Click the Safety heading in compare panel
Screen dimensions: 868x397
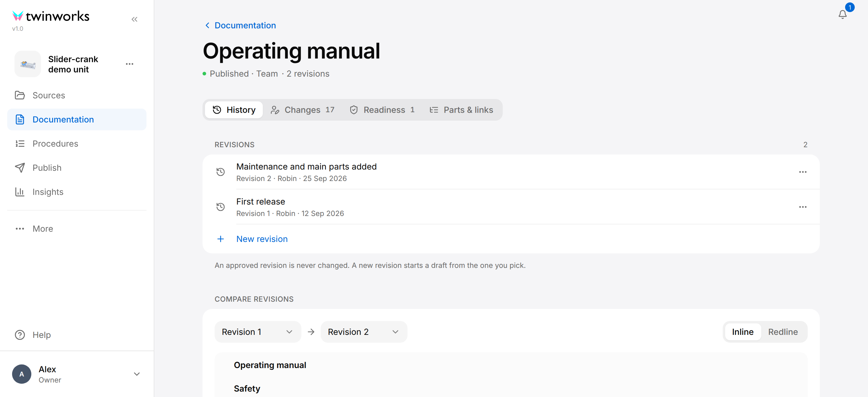(x=247, y=389)
